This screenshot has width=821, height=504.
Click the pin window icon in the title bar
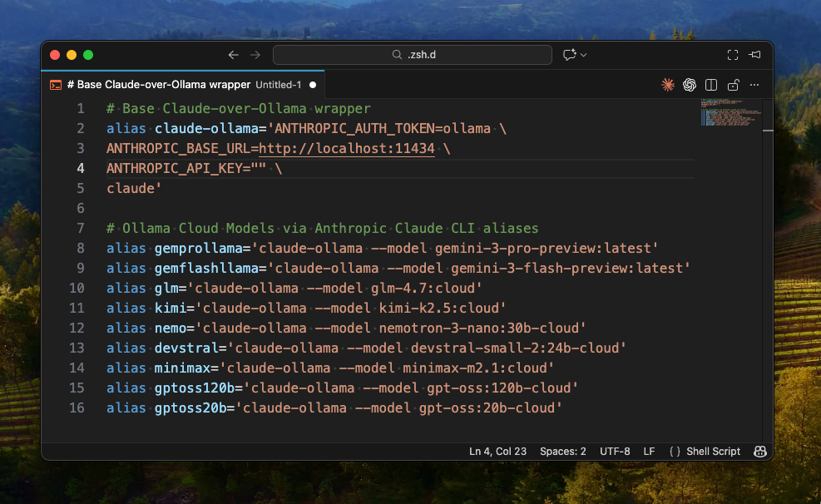[x=754, y=54]
